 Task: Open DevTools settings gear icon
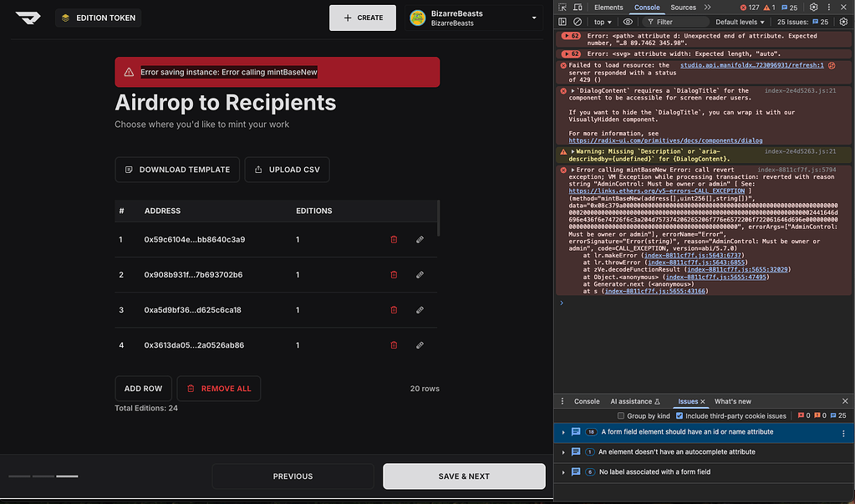812,7
